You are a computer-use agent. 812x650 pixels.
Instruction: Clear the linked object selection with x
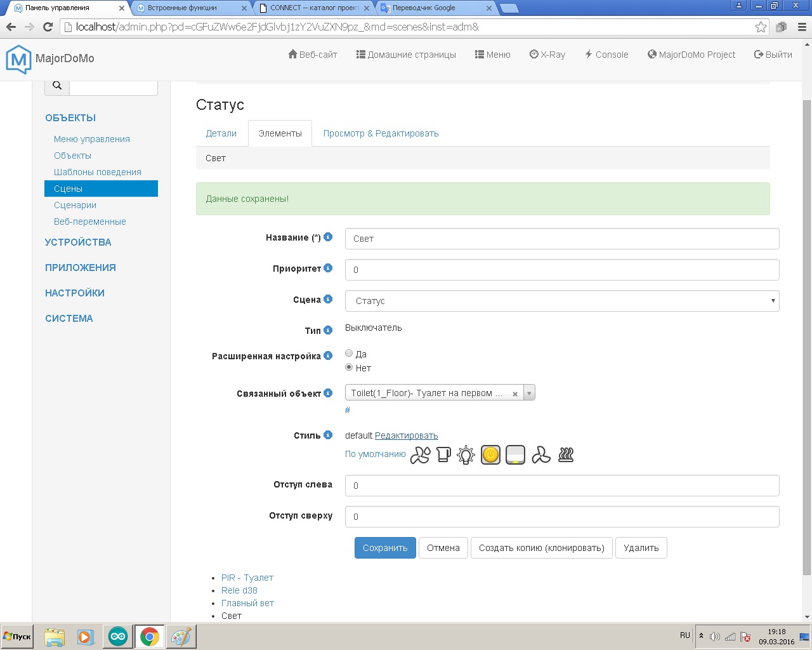click(x=515, y=394)
